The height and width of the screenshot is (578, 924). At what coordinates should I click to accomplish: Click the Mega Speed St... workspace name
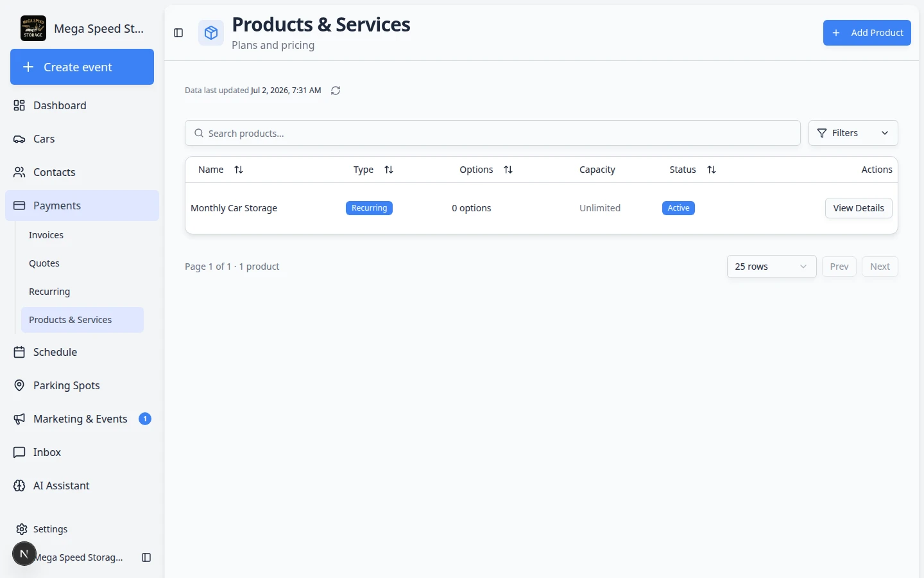(99, 28)
